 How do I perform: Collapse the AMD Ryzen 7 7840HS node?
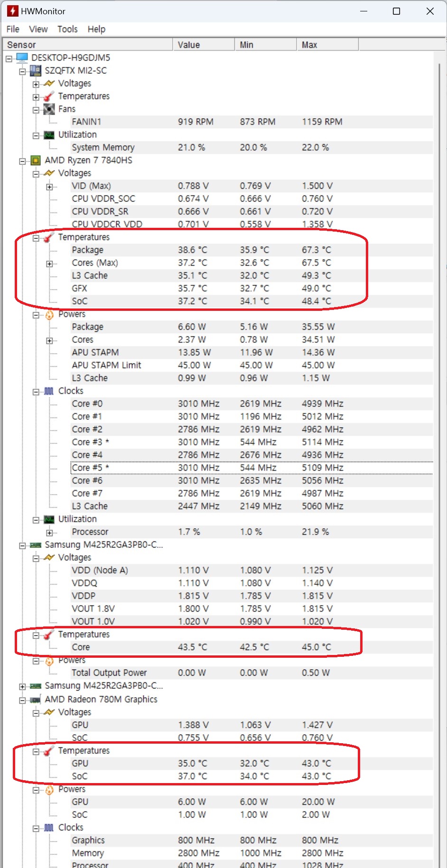click(22, 161)
